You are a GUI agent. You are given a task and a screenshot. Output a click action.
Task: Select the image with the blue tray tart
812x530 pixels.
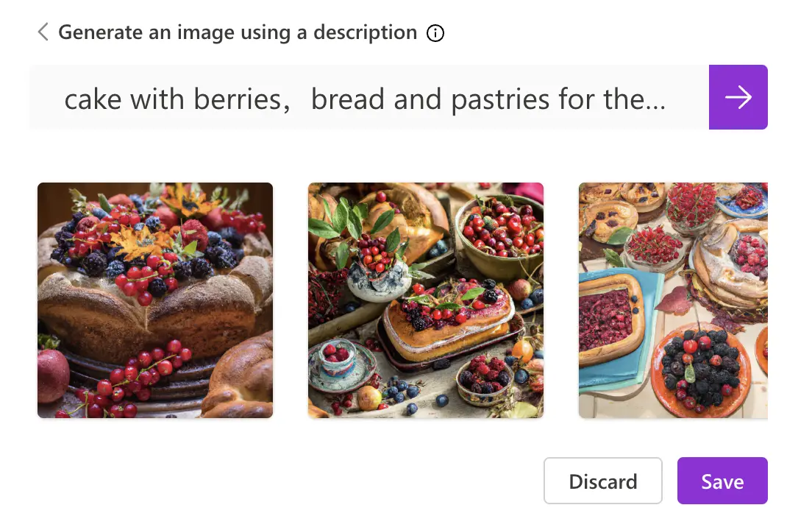673,300
